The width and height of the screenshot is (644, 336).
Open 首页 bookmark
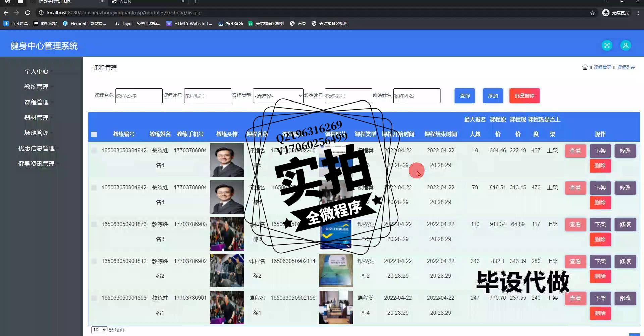pyautogui.click(x=298, y=23)
